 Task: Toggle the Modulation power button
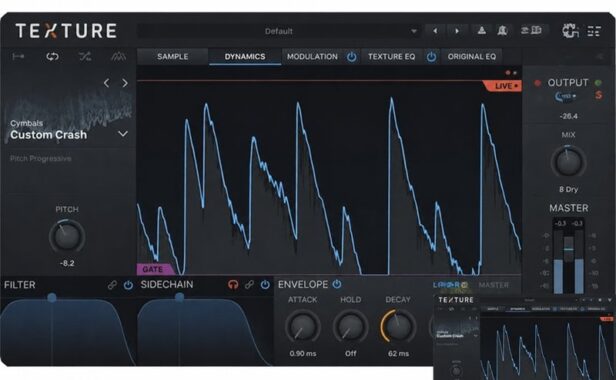pyautogui.click(x=352, y=57)
